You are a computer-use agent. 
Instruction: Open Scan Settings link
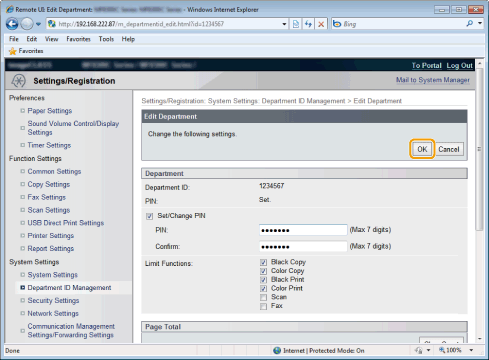49,210
